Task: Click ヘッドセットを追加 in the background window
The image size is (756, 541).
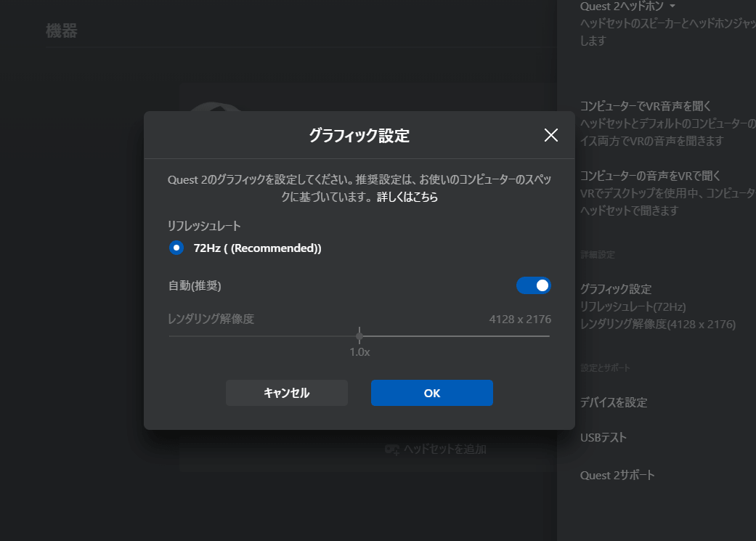Action: coord(444,449)
